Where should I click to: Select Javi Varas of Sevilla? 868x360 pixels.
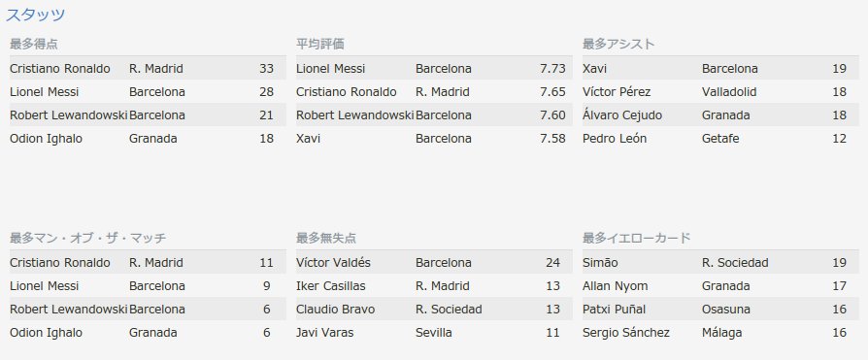[325, 333]
